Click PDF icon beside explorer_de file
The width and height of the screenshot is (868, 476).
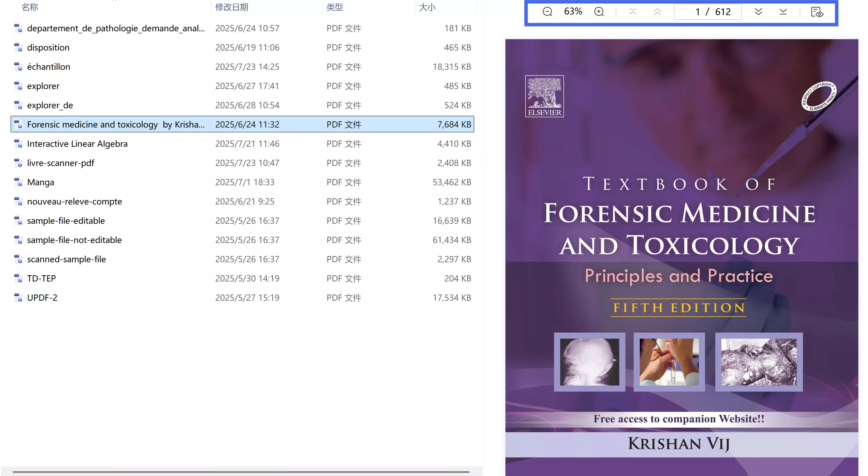(18, 105)
